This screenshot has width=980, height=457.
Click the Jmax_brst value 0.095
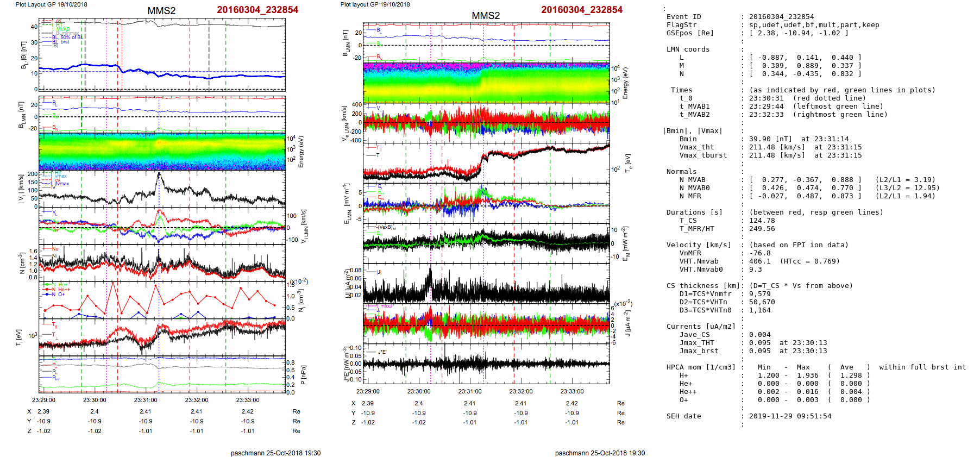[759, 351]
